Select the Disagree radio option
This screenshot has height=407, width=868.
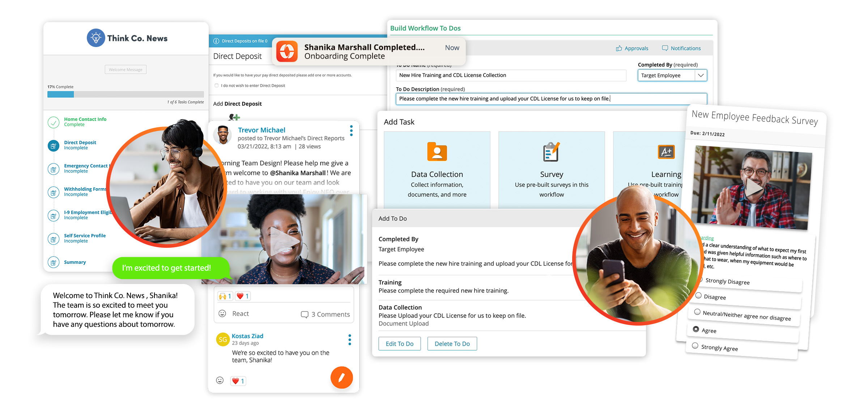698,296
